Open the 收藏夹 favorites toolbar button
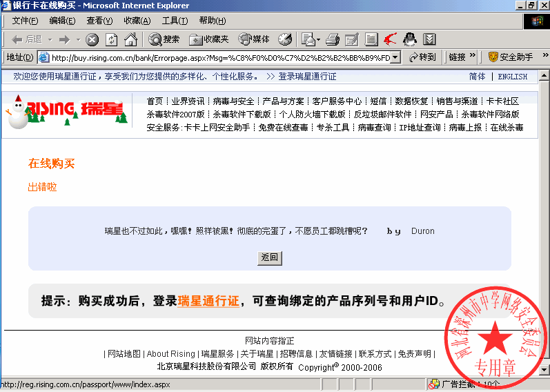Viewport: 550px width, 392px height. click(208, 39)
